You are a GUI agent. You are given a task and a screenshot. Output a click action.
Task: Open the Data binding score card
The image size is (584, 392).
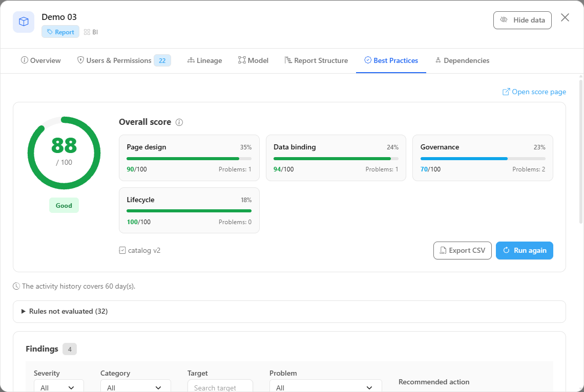click(x=336, y=158)
